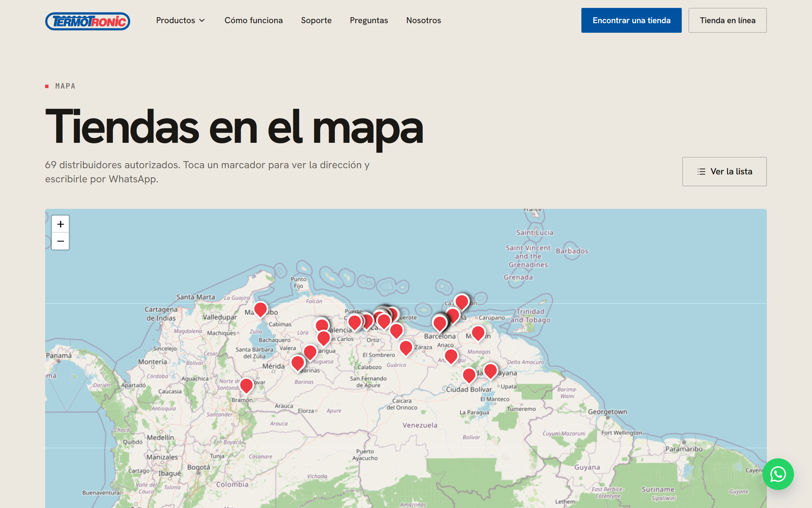Click the marker near Mérida and Barinas
The height and width of the screenshot is (508, 812).
pos(298,363)
